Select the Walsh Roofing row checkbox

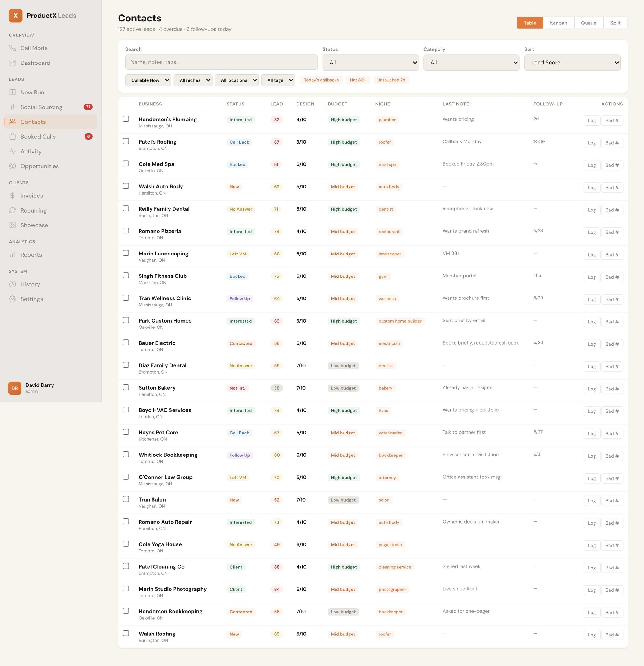pos(126,633)
